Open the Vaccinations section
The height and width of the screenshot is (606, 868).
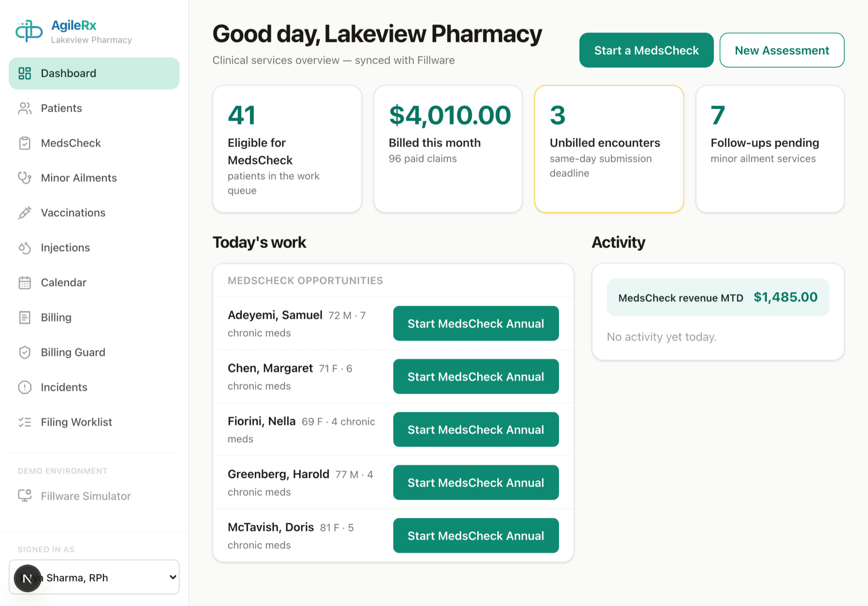(x=94, y=213)
